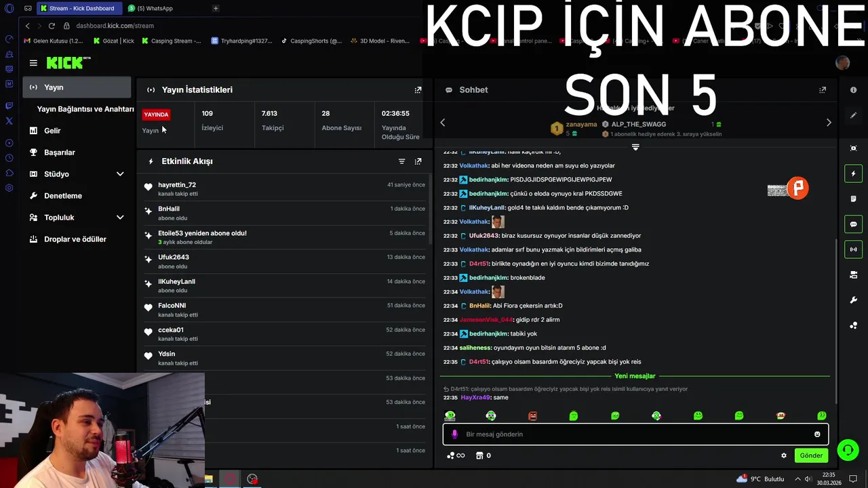Image resolution: width=868 pixels, height=488 pixels.
Task: Open the green headset support button
Action: (847, 450)
